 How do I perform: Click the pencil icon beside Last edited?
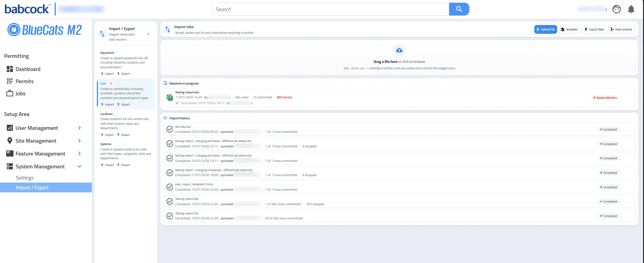[177, 103]
